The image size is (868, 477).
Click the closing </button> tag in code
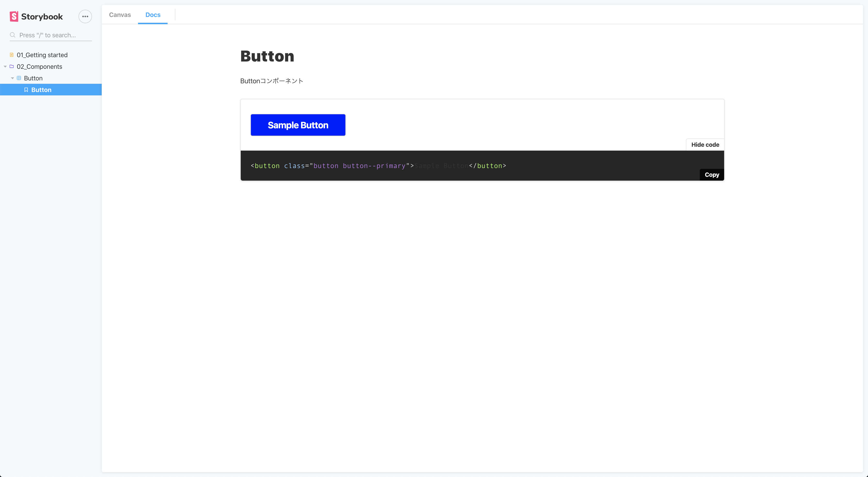point(488,166)
